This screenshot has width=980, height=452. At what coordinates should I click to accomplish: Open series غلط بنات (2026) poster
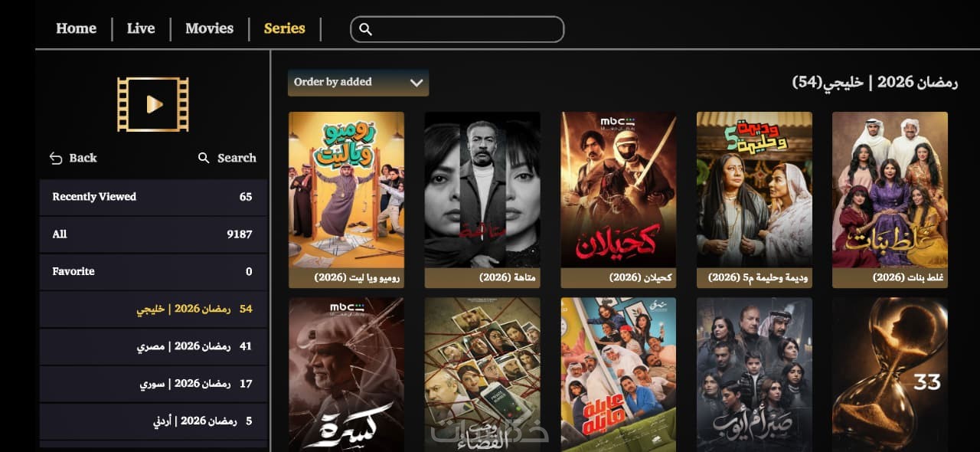point(890,199)
